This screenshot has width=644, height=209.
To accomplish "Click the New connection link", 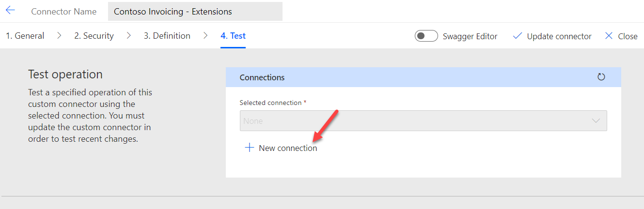I will pyautogui.click(x=288, y=148).
